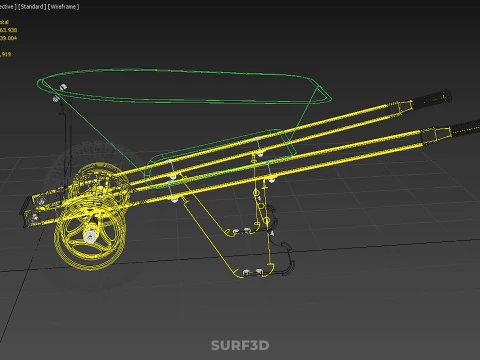Click the statistics value ending 63.938
The width and height of the screenshot is (480, 360).
click(x=8, y=30)
